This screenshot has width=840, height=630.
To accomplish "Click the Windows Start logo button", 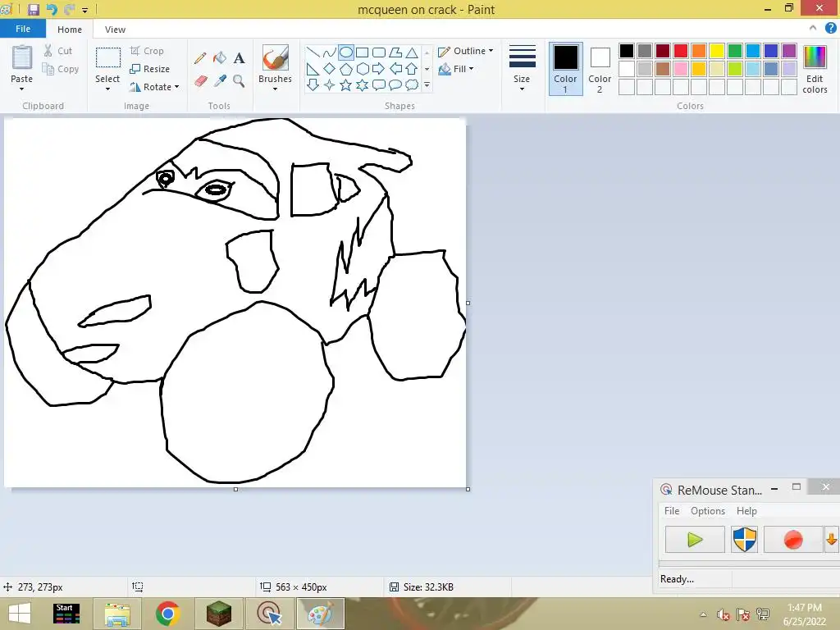I will [x=20, y=614].
